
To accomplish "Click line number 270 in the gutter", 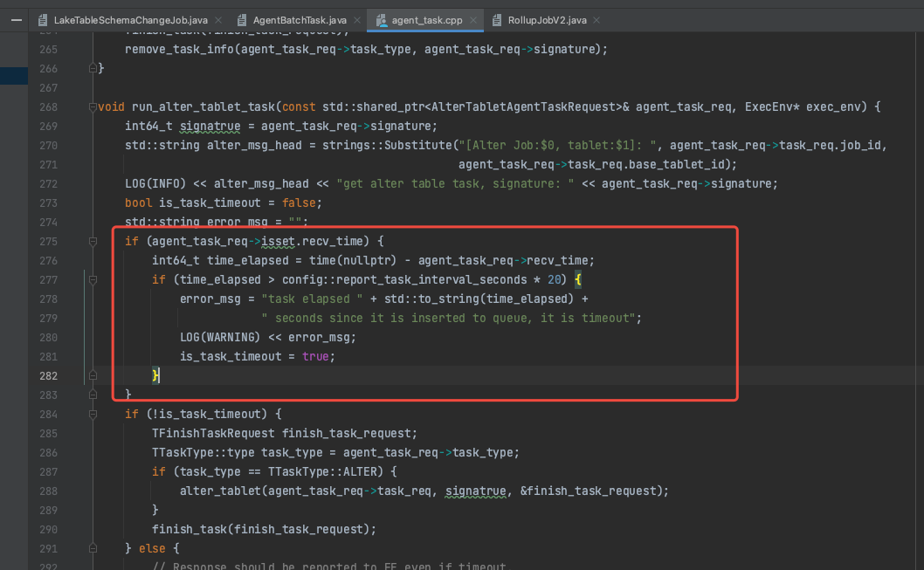I will pyautogui.click(x=48, y=146).
